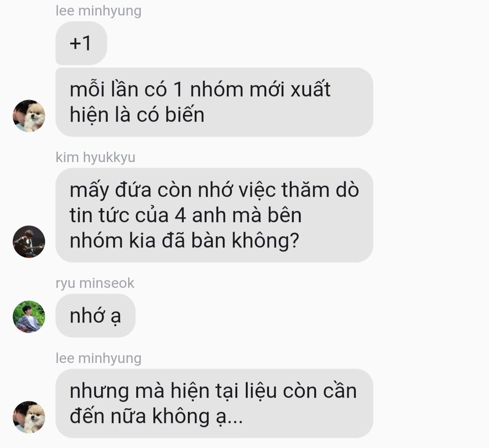Open 'lee minhyung' name above the last message
The image size is (489, 448).
pos(99,358)
